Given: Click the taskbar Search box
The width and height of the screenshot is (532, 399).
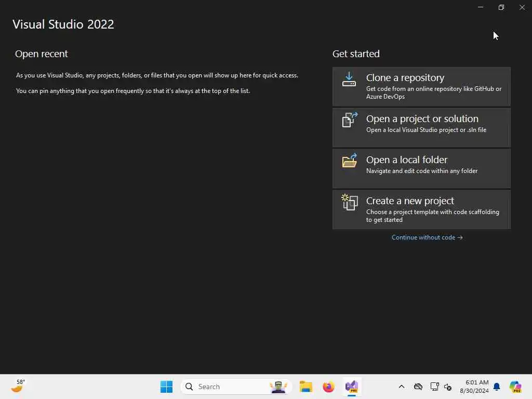Looking at the screenshot, I should (x=236, y=387).
